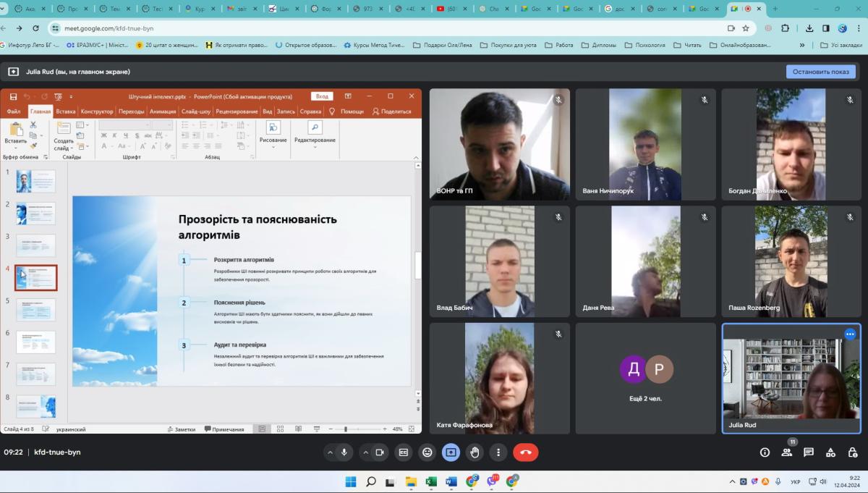Switch to the Вставка ribbon tab
The width and height of the screenshot is (868, 493).
(x=65, y=111)
